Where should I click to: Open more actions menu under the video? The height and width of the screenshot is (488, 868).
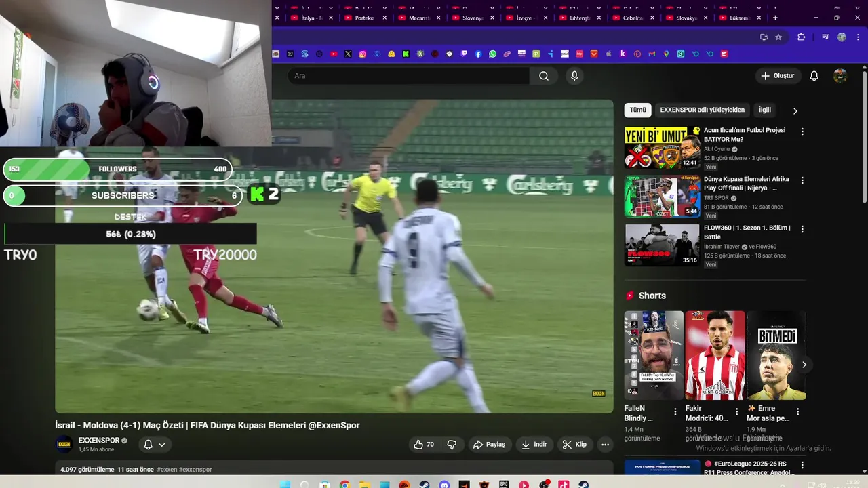pos(606,445)
